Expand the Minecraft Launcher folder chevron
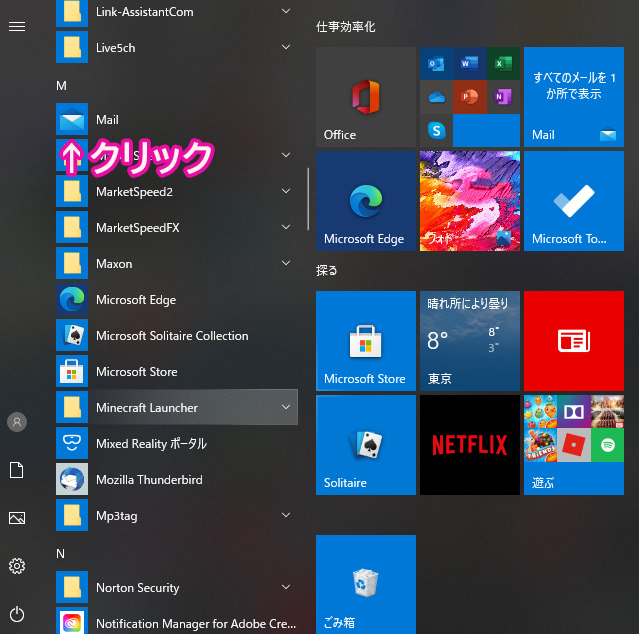This screenshot has height=634, width=639. (286, 407)
